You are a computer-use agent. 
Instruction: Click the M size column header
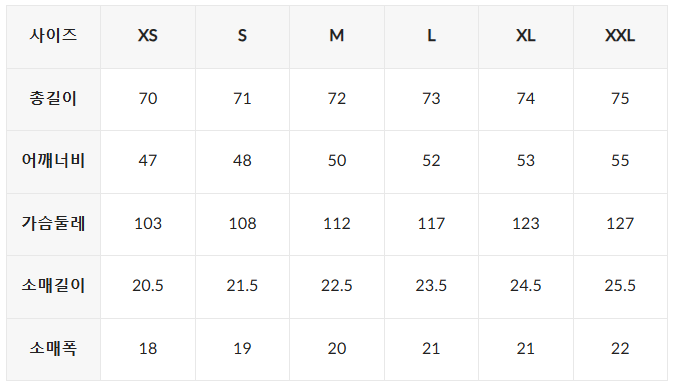coord(336,35)
